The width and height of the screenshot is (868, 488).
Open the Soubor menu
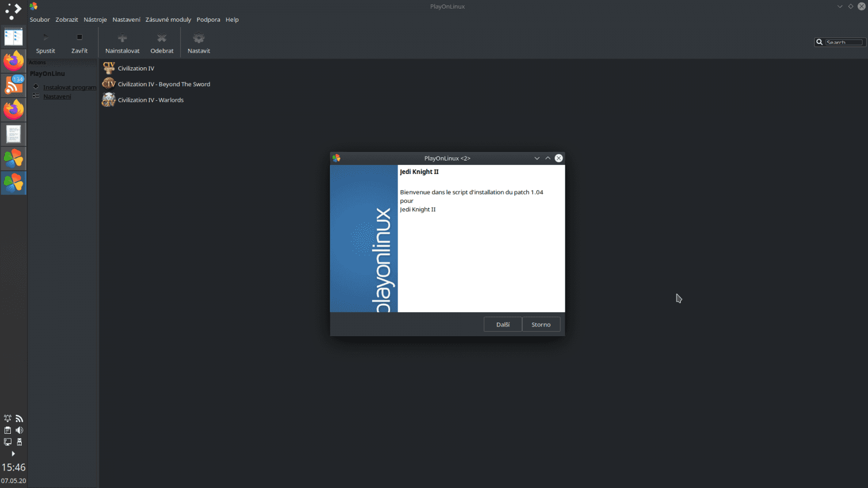point(40,20)
